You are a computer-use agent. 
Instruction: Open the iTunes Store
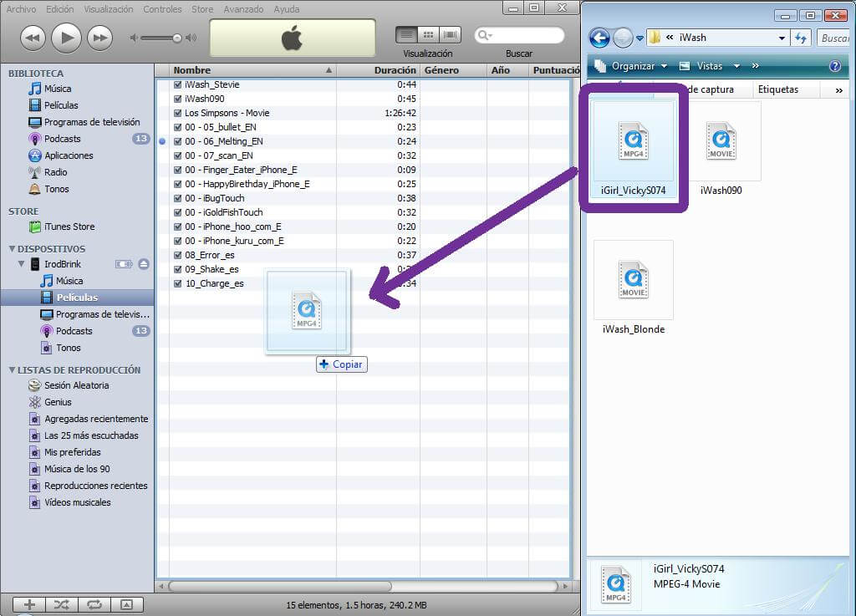69,227
